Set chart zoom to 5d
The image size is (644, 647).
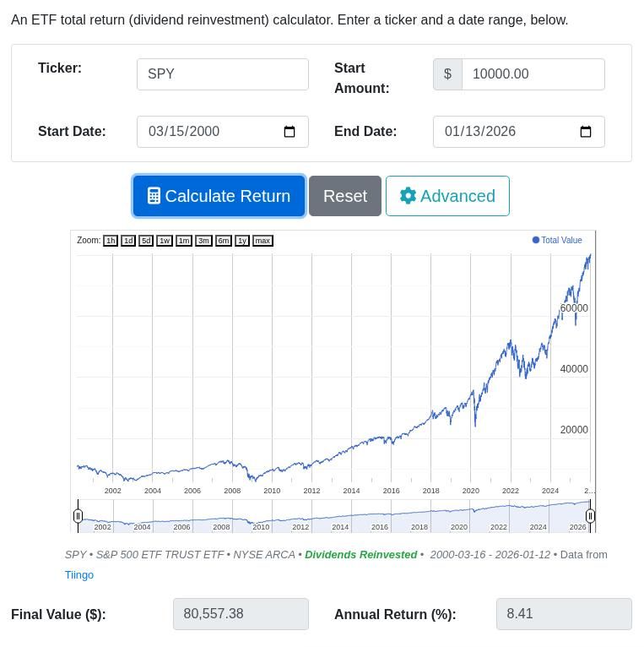point(146,241)
